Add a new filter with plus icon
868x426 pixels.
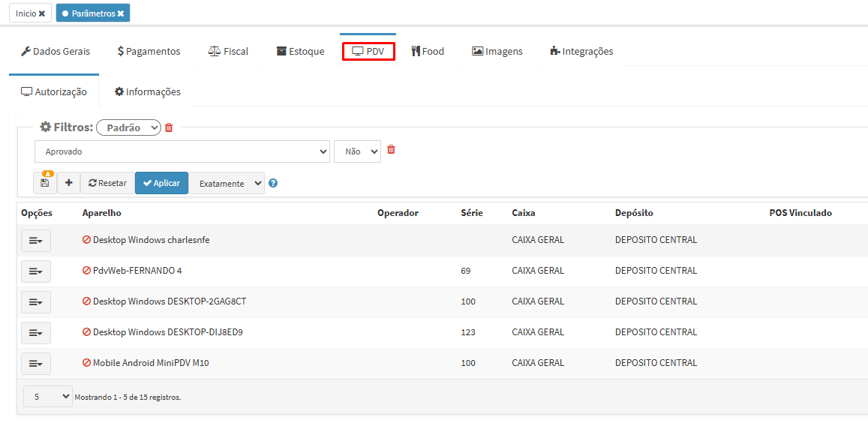pyautogui.click(x=68, y=183)
